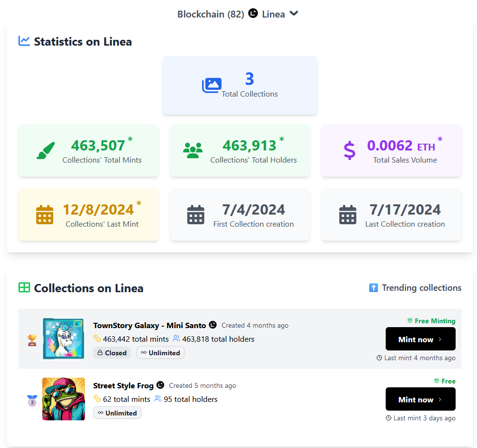Screen dimensions: 477x448
Task: Click the Last Collection creation calendar icon
Action: (x=348, y=215)
